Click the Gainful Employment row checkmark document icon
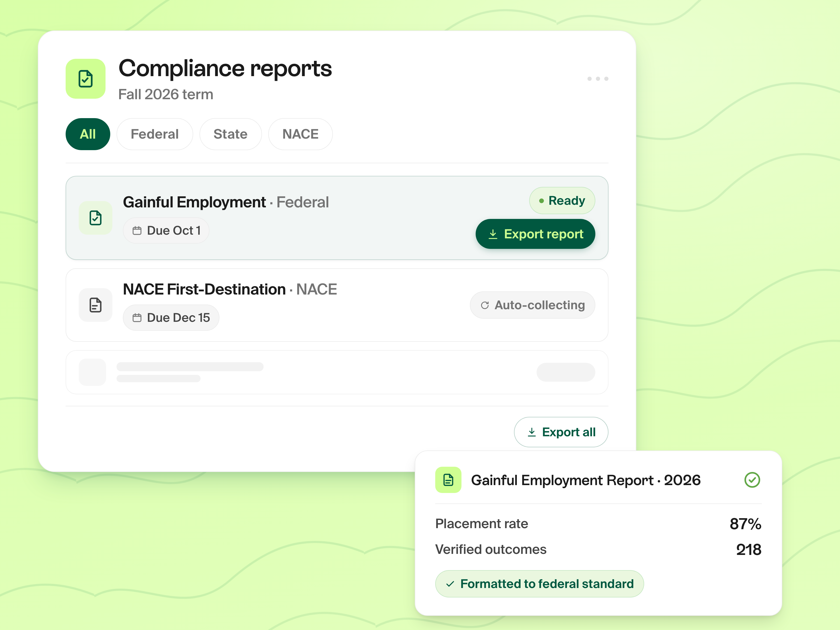The width and height of the screenshot is (840, 630). (95, 218)
